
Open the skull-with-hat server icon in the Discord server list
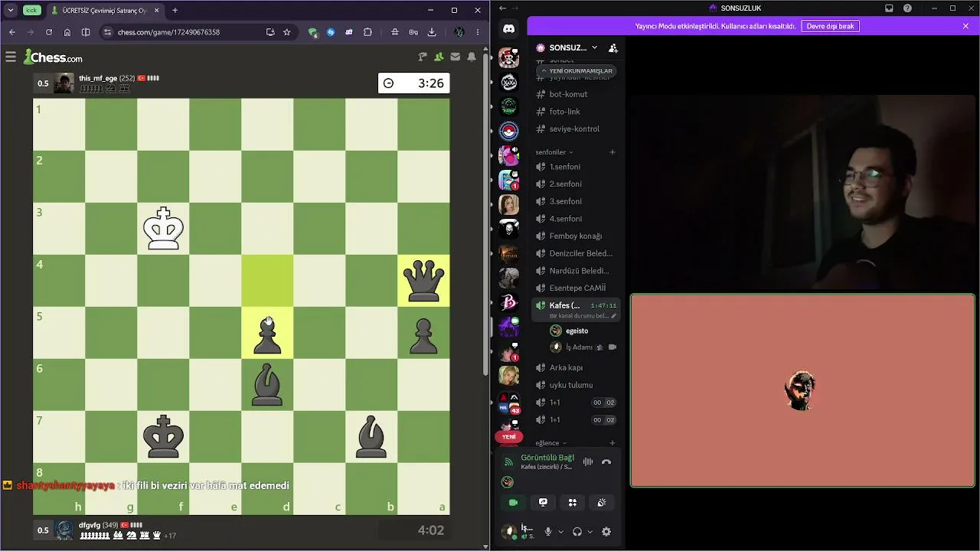coord(509,57)
